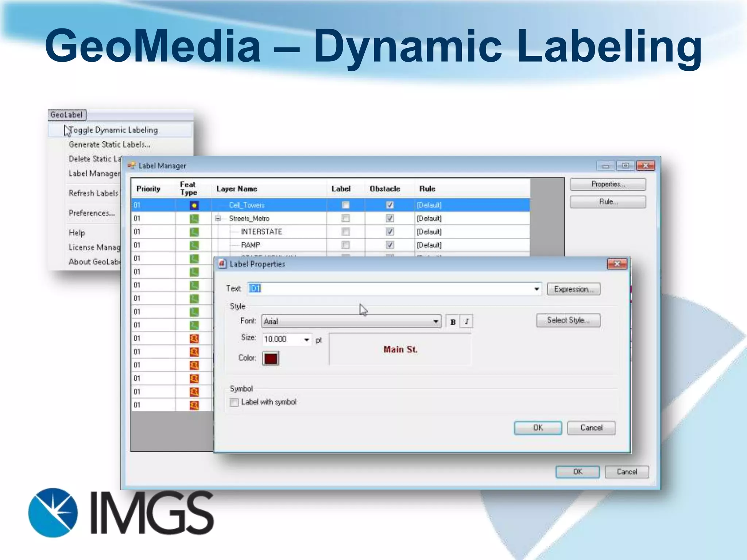Viewport: 747px width, 560px height.
Task: Maximize the Label Manager window
Action: (626, 166)
